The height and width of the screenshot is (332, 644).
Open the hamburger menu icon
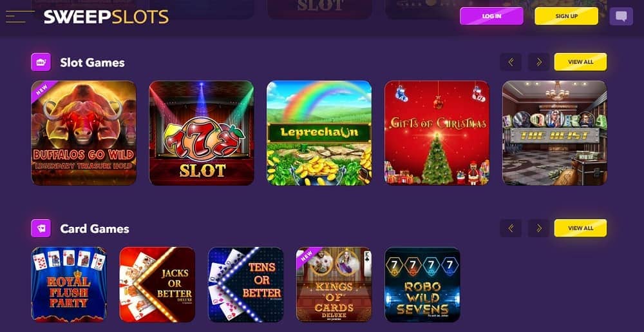pyautogui.click(x=20, y=17)
